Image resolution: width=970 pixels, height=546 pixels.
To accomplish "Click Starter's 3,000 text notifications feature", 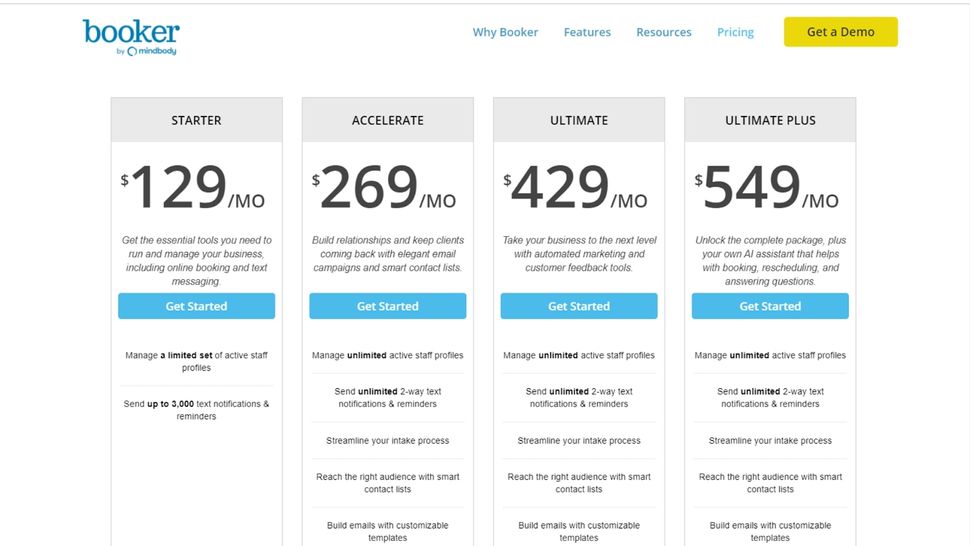I will tap(196, 410).
